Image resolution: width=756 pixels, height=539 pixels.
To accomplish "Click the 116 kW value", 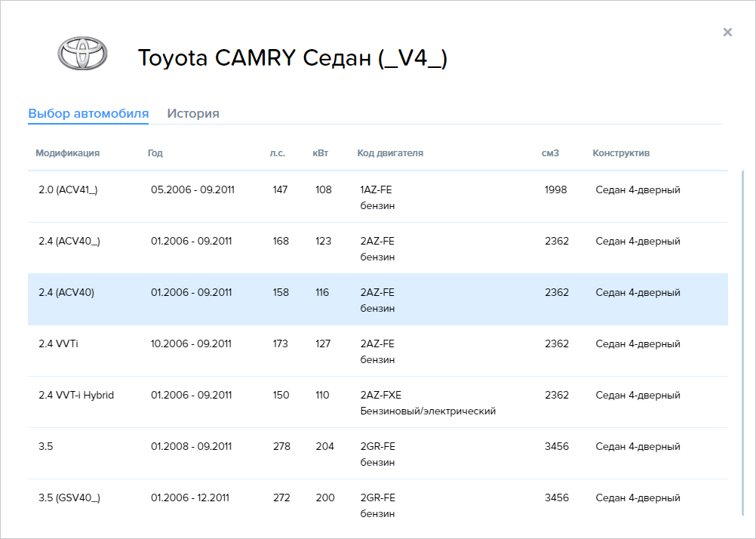I will (x=322, y=292).
